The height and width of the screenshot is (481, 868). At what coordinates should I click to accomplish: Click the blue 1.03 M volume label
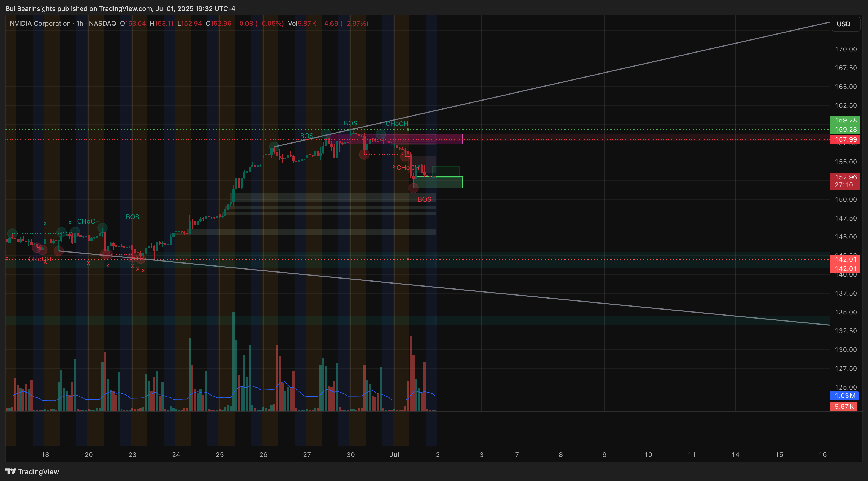point(844,396)
